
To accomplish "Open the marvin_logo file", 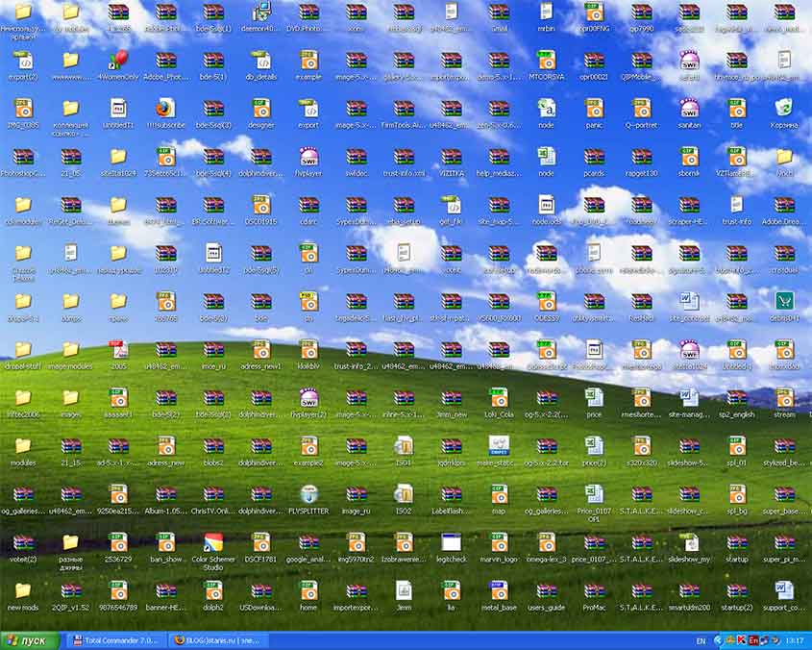I will (499, 541).
